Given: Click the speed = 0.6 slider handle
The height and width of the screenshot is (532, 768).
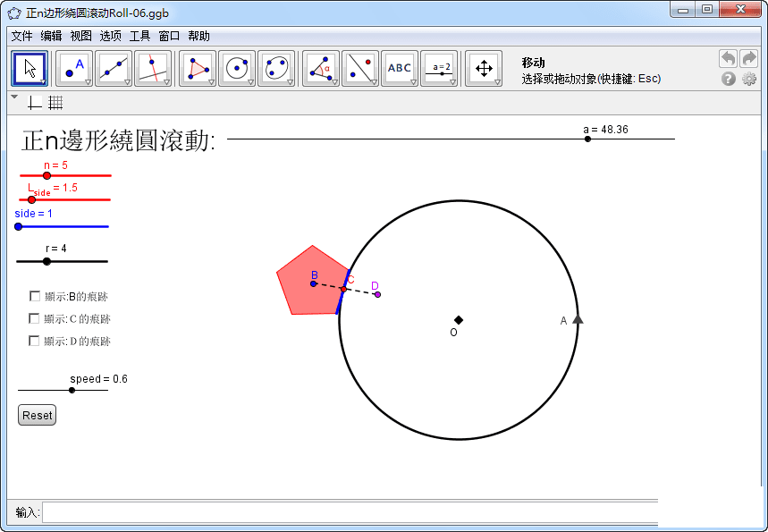Looking at the screenshot, I should pos(72,391).
